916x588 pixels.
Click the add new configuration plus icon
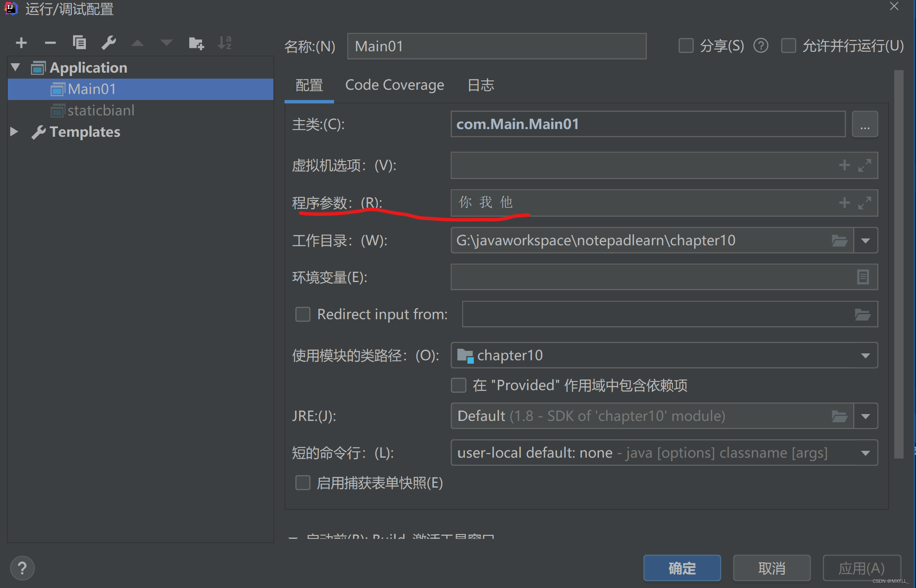[21, 43]
